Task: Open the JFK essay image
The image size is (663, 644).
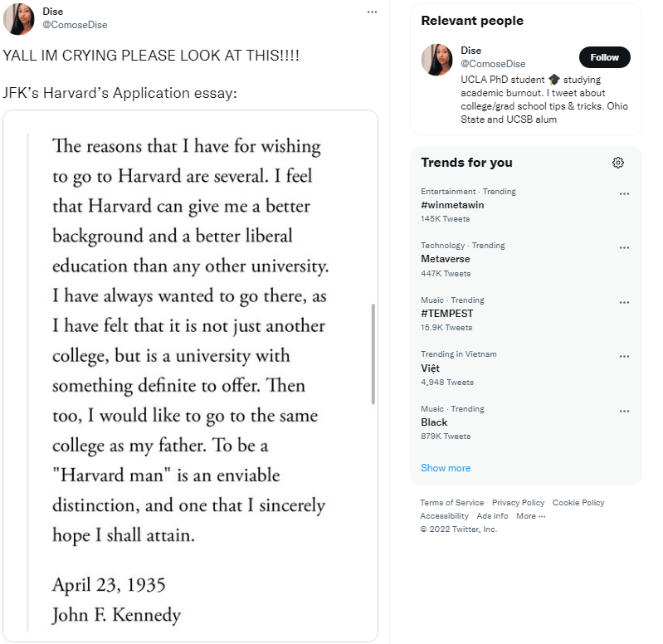Action: coord(191,375)
